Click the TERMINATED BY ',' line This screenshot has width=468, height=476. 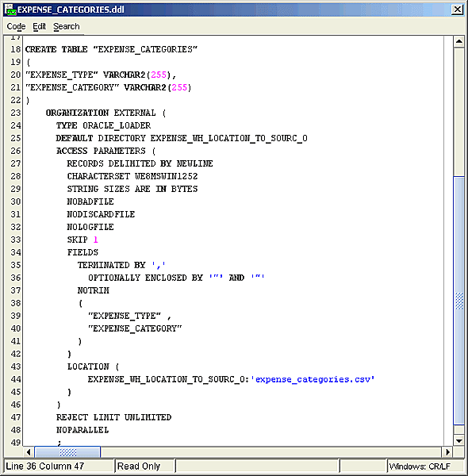pyautogui.click(x=121, y=265)
